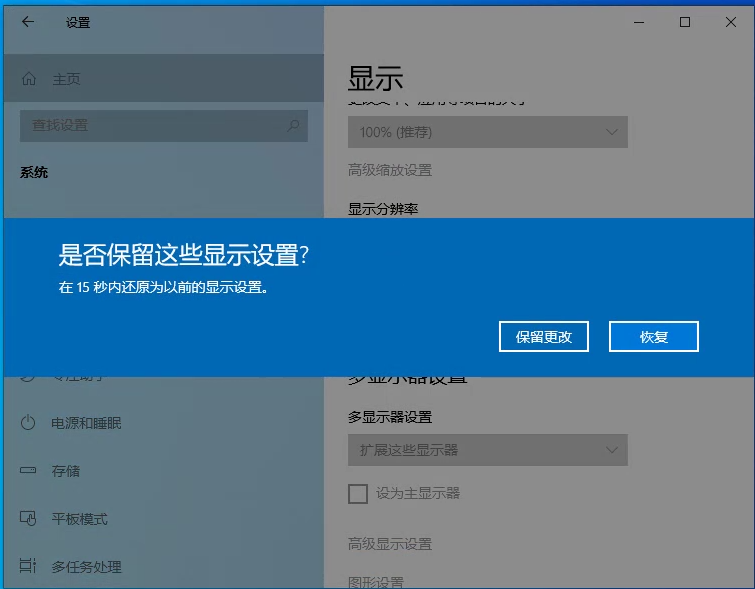Go to 主页 settings home
The width and height of the screenshot is (755, 589).
164,78
